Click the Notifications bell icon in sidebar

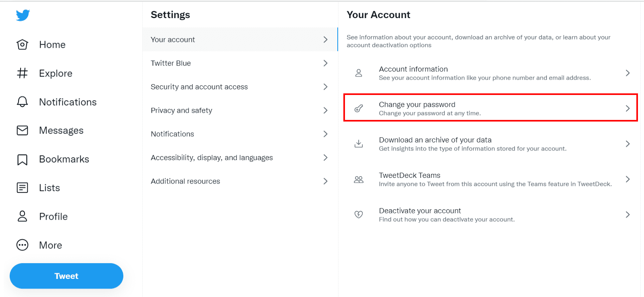pos(23,102)
